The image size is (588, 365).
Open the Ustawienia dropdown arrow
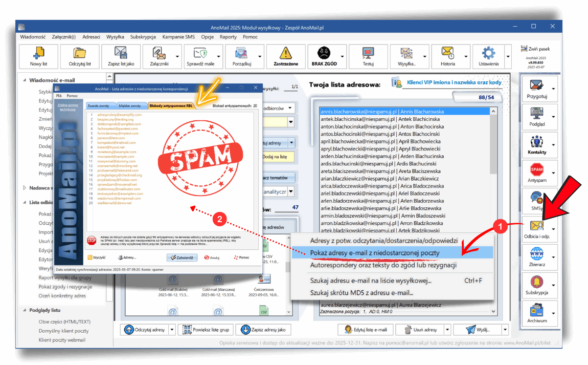click(x=508, y=57)
